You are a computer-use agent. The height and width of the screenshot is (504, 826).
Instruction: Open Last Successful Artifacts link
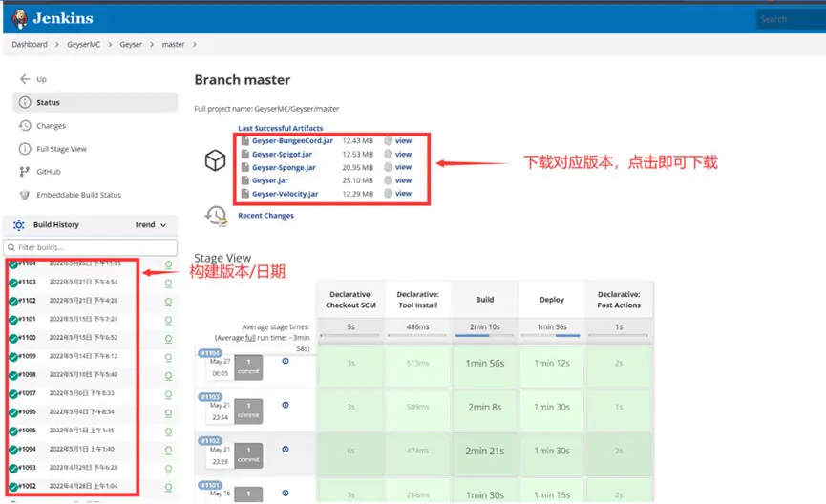[280, 128]
